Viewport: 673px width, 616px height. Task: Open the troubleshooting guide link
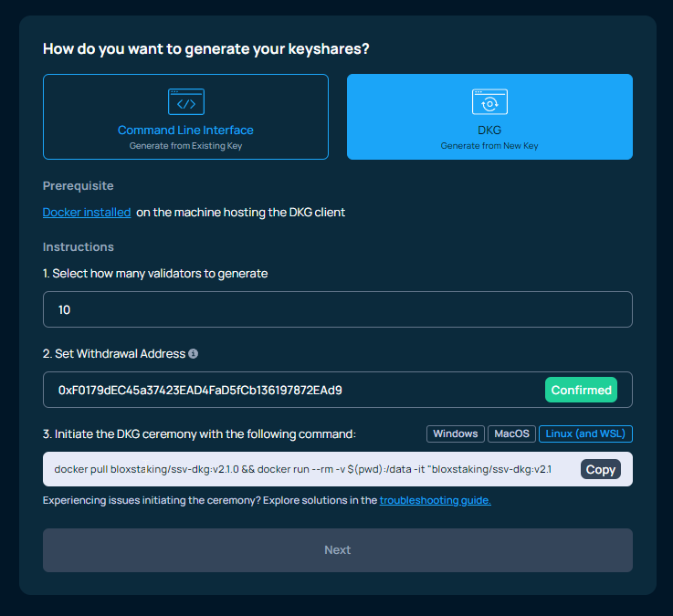(436, 500)
